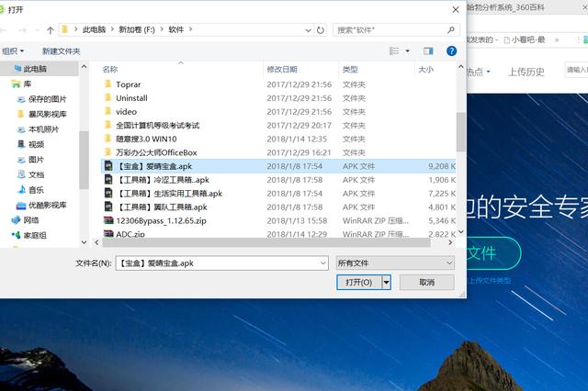Screen dimensions: 588x391
Task: Click 新加卷 (F:) in the breadcrumb
Action: (137, 30)
